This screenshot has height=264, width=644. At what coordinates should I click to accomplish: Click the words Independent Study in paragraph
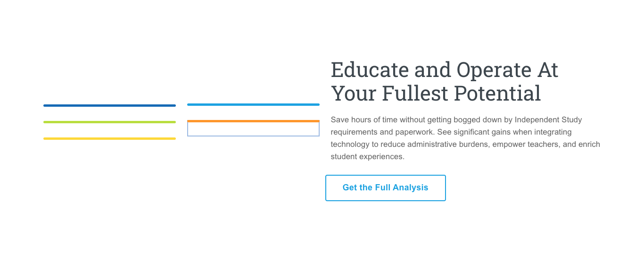click(x=548, y=119)
